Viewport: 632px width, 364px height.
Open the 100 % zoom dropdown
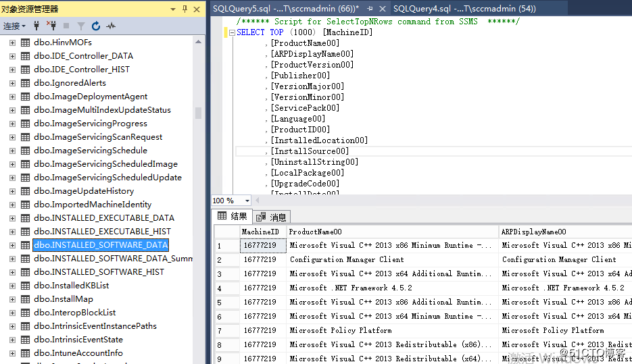(x=247, y=201)
